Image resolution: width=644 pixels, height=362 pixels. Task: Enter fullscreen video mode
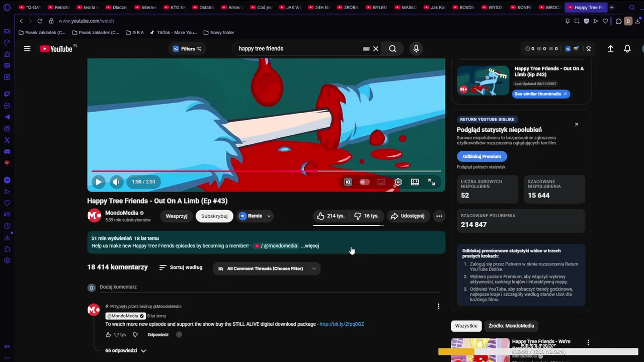tap(432, 182)
